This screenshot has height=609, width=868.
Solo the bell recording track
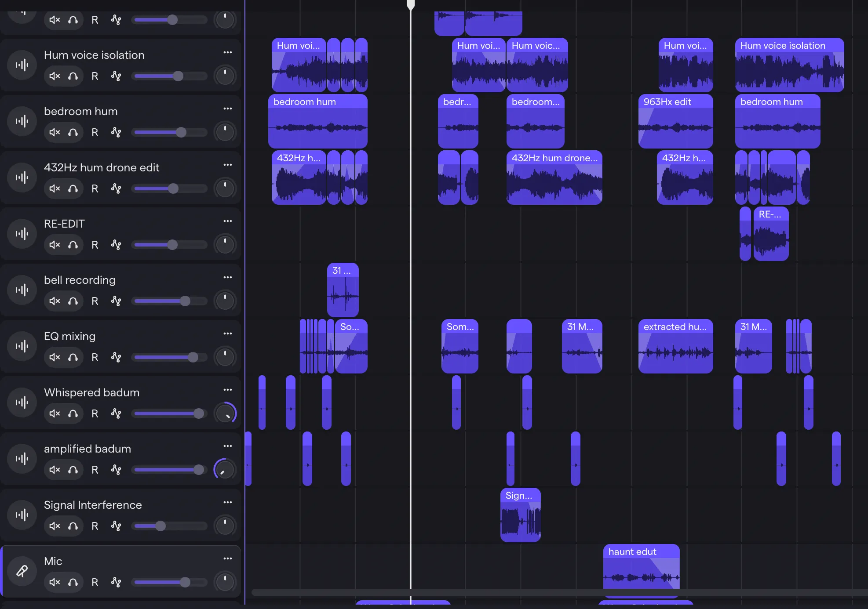pyautogui.click(x=73, y=301)
